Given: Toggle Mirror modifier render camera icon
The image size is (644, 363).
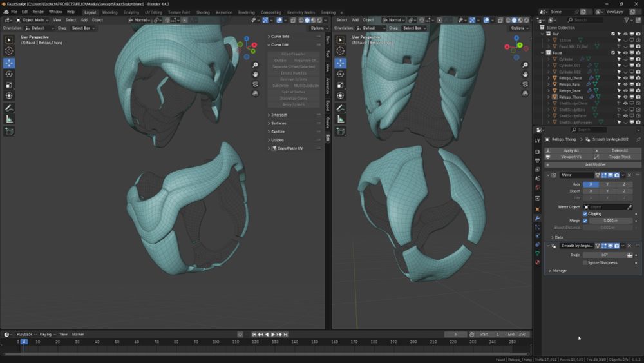Looking at the screenshot, I should (x=616, y=175).
